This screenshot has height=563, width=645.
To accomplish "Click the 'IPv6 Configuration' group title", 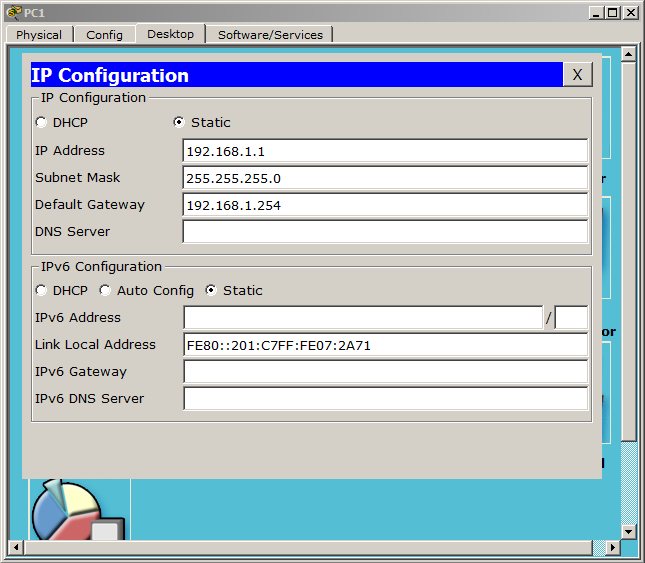I will tap(101, 266).
